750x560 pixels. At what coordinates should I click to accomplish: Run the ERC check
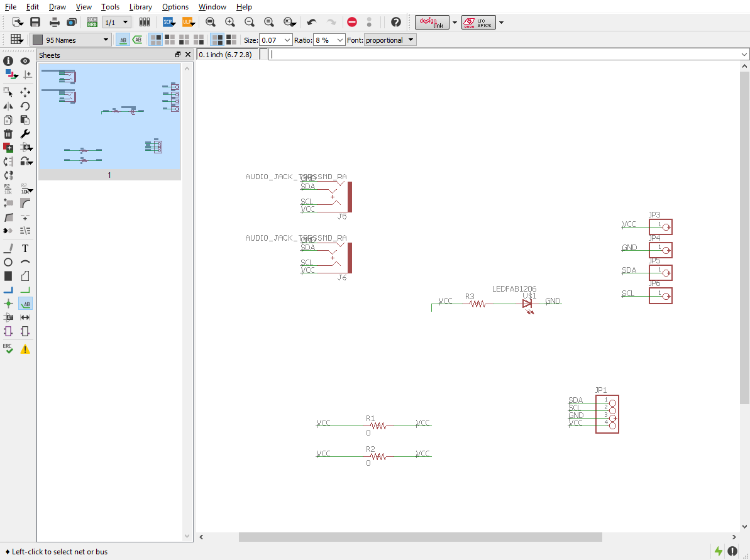point(8,349)
